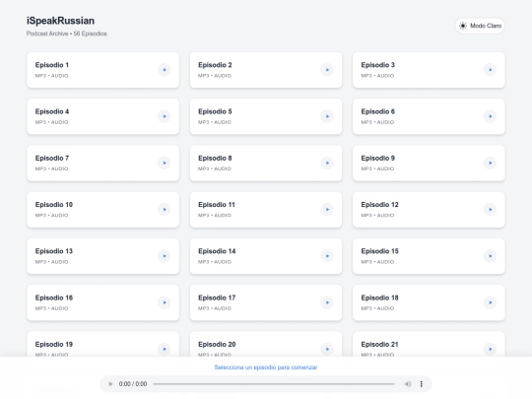Select the Episodio 3 card
This screenshot has width=532, height=399.
click(x=429, y=70)
